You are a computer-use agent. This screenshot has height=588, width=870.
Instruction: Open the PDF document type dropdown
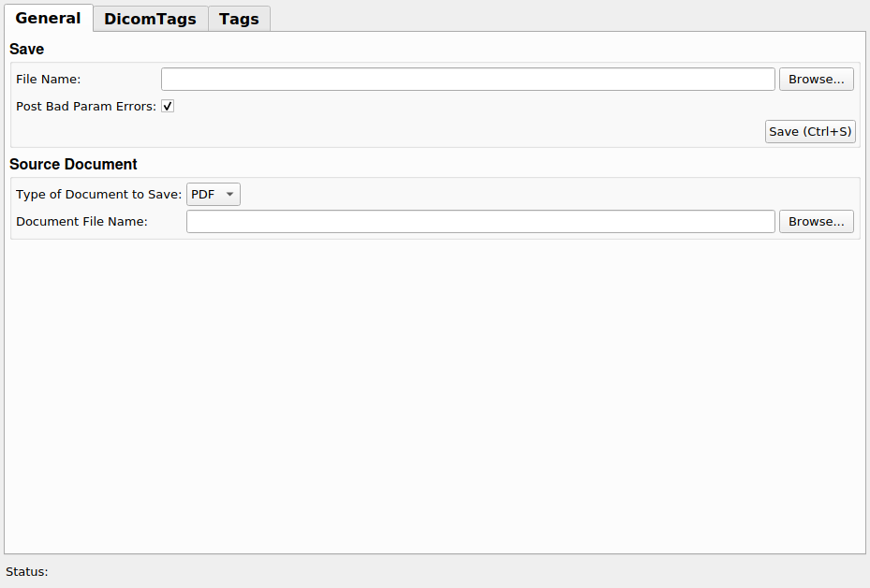(x=213, y=195)
